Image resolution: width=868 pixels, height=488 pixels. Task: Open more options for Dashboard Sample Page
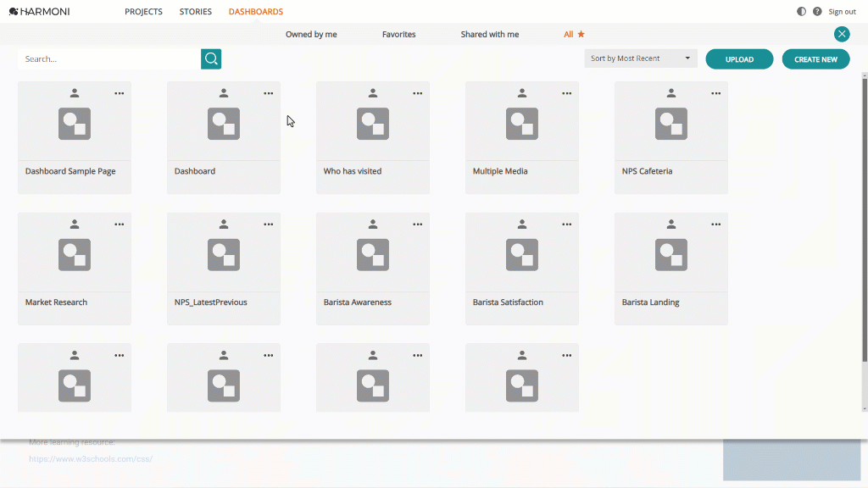(119, 93)
